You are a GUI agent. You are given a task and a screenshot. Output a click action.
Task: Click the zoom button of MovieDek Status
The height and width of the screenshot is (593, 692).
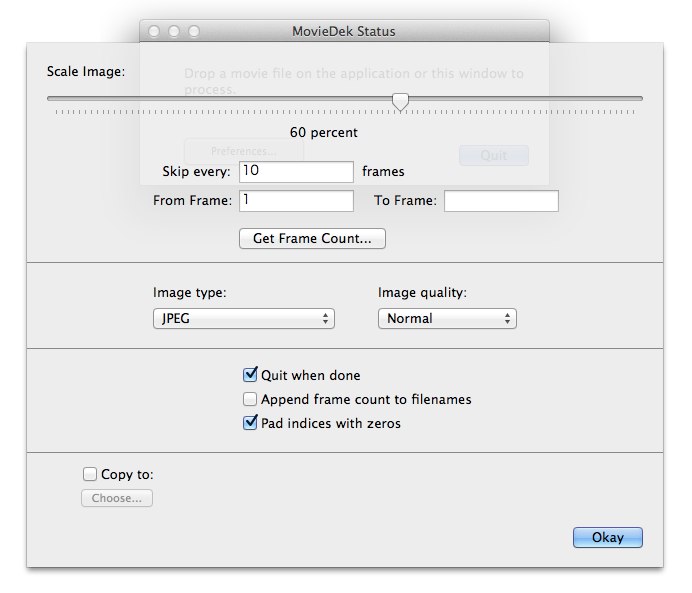[x=194, y=31]
